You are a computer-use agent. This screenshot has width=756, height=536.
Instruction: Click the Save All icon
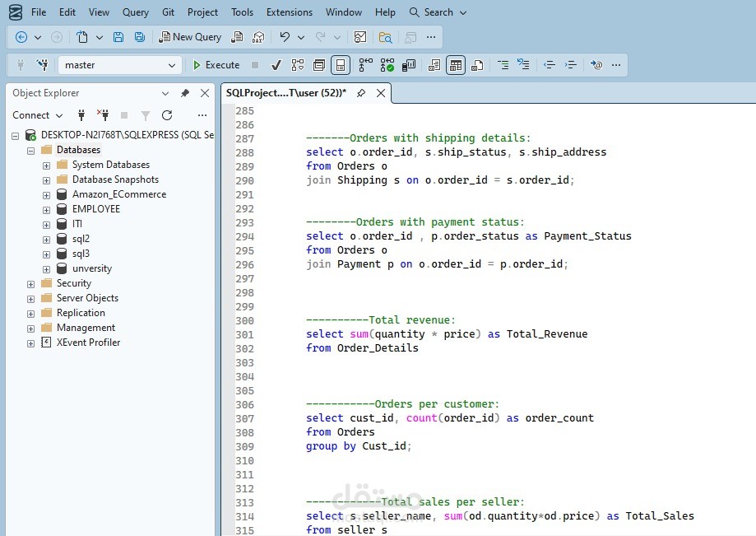tap(139, 37)
